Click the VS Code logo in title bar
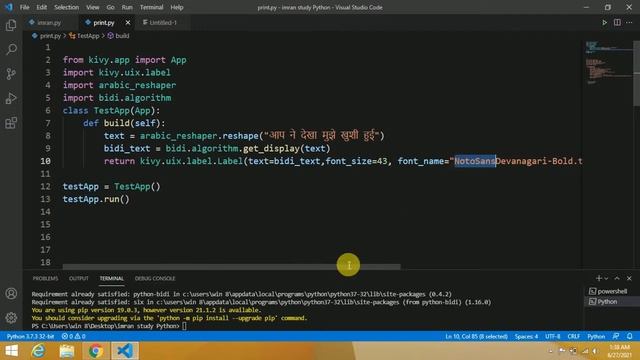Viewport: 640px width, 360px height. [9, 7]
